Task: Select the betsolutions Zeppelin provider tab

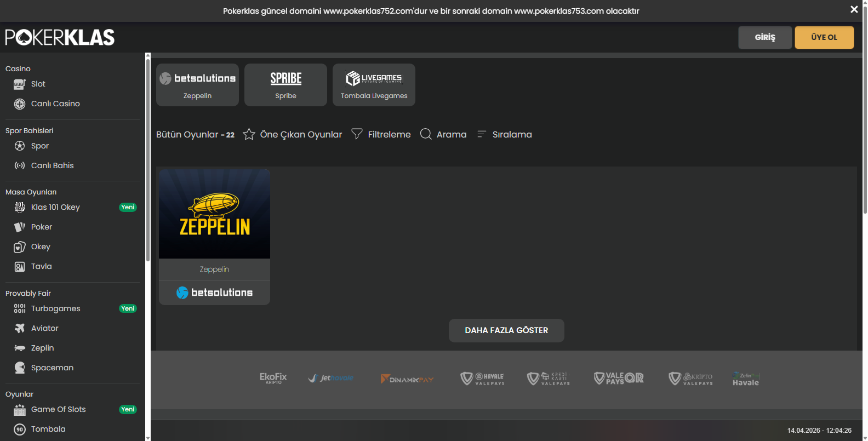Action: click(x=197, y=85)
